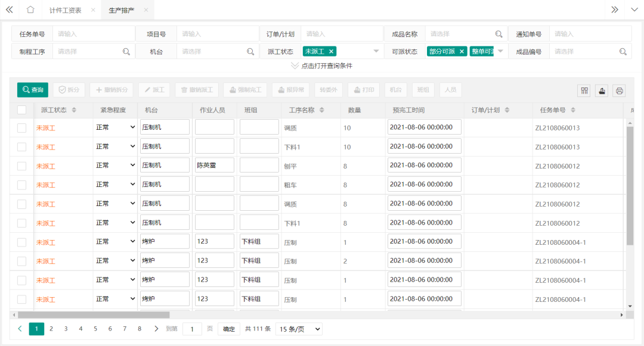The height and width of the screenshot is (346, 644).
Task: Click the green 查询 search button
Action: click(x=33, y=90)
